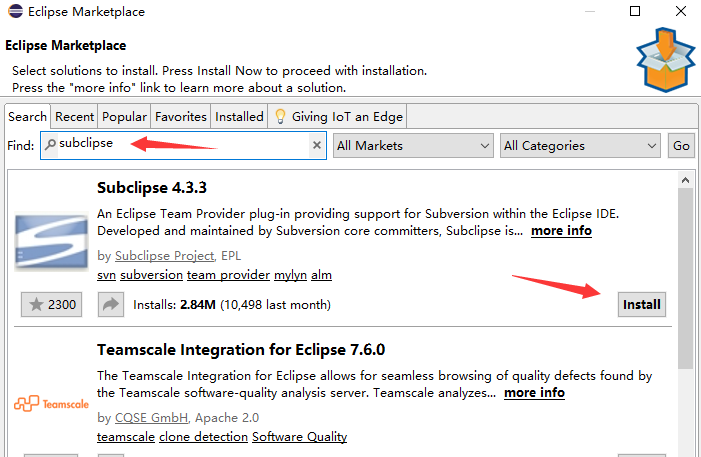Click the magnifier icon in the Find field
This screenshot has height=457, width=701.
[50, 145]
